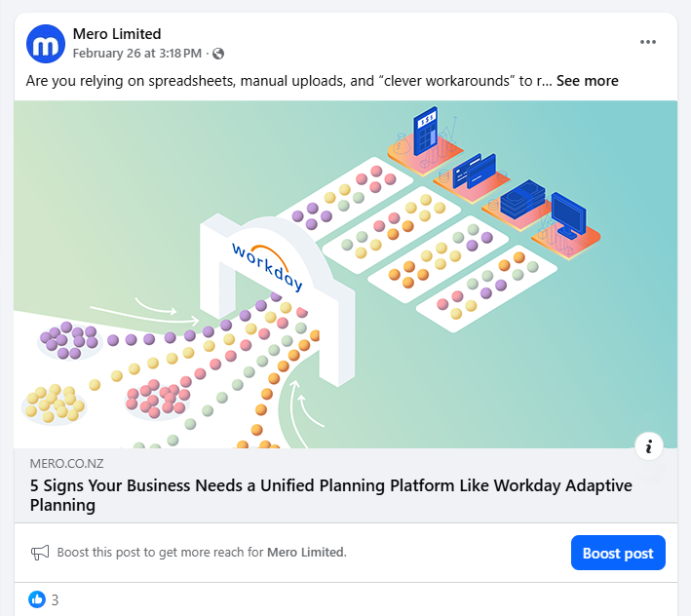Screen dimensions: 691x616
Task: Click the megaphone boost icon
Action: pyautogui.click(x=40, y=553)
